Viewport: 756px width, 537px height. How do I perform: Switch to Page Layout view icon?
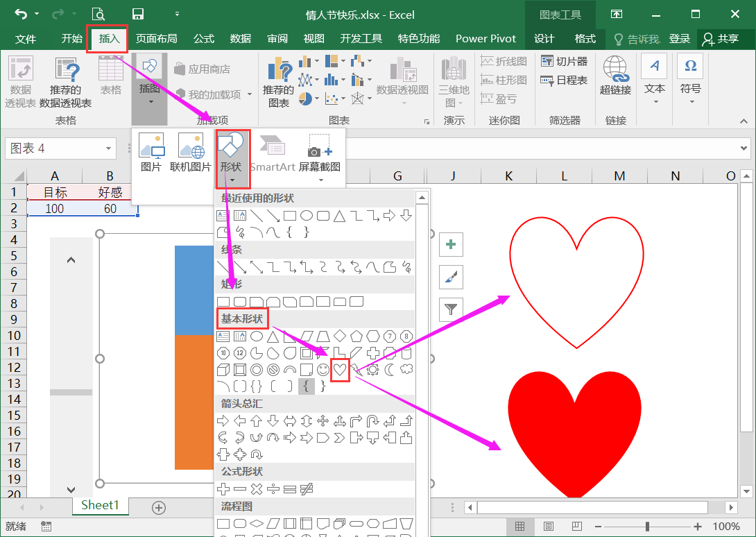[x=548, y=527]
